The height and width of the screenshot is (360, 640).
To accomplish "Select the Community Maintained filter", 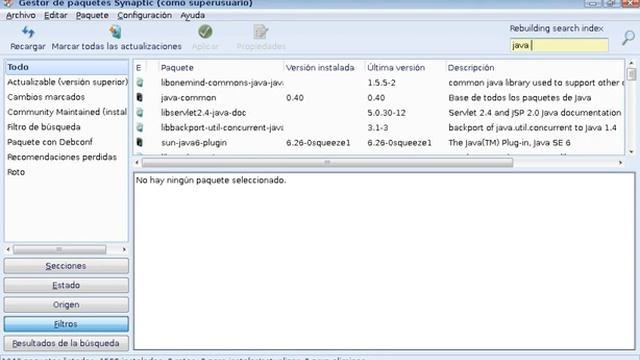I will 66,112.
